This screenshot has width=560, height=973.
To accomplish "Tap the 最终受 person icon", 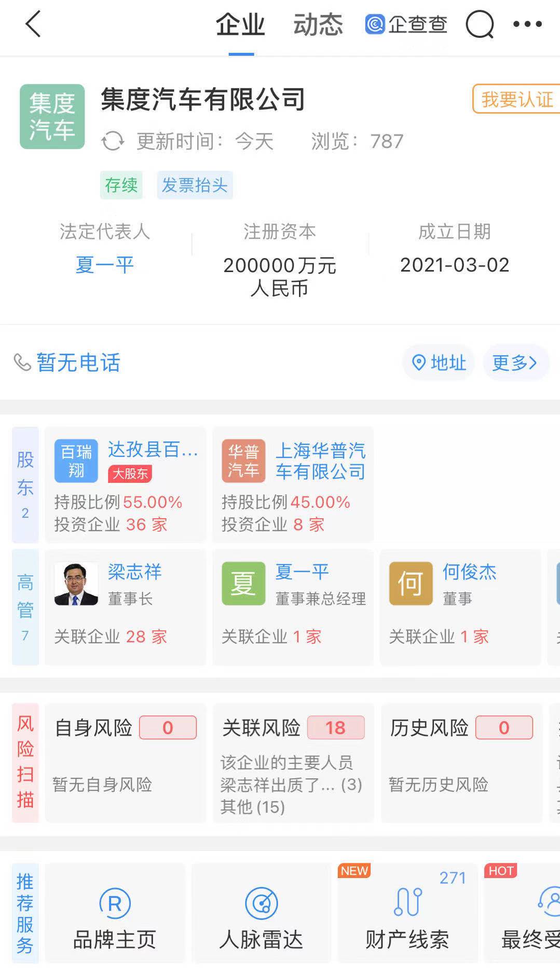I will point(548,902).
